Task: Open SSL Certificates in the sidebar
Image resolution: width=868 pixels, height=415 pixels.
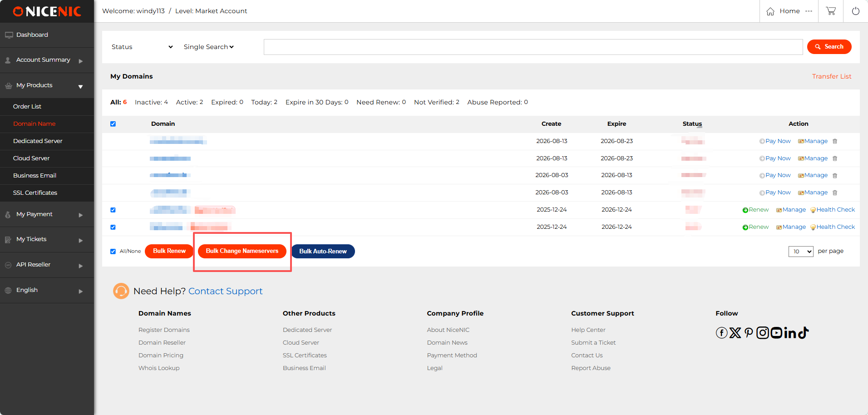Action: pos(35,193)
